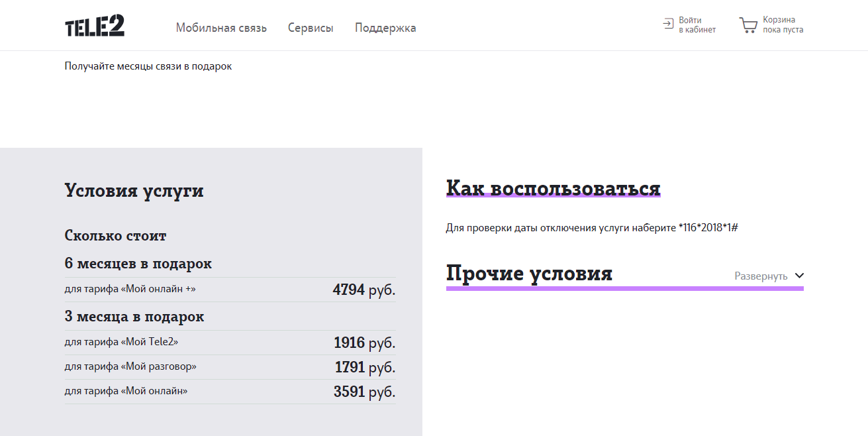
Task: Click the 1791 руб. price
Action: pyautogui.click(x=365, y=367)
